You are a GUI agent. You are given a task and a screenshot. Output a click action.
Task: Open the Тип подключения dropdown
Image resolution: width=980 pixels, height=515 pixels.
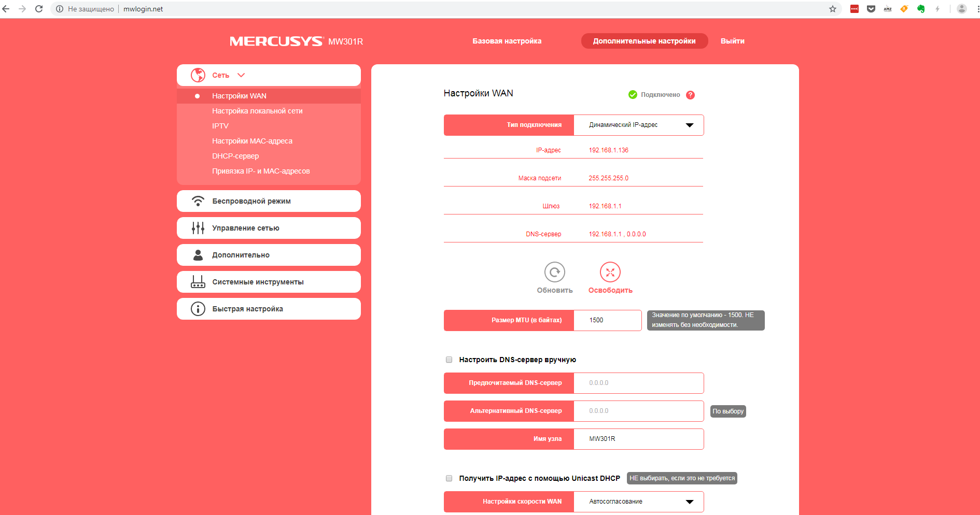pyautogui.click(x=639, y=125)
